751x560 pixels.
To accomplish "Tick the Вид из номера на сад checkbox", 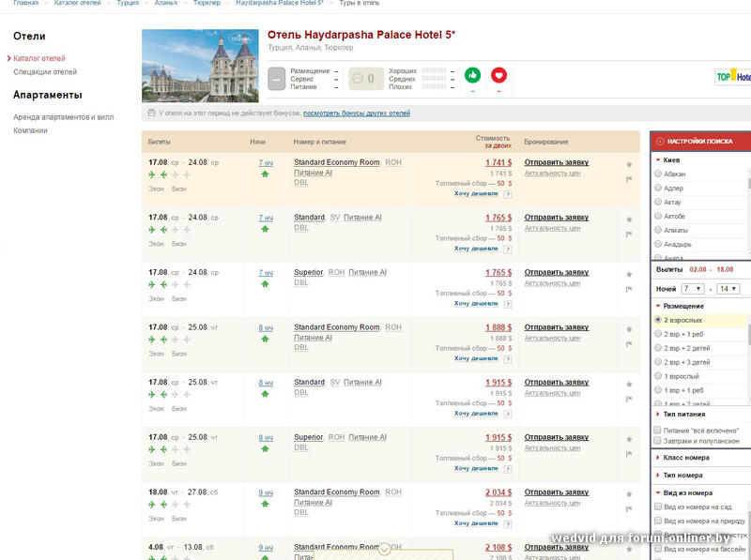I will (x=658, y=507).
